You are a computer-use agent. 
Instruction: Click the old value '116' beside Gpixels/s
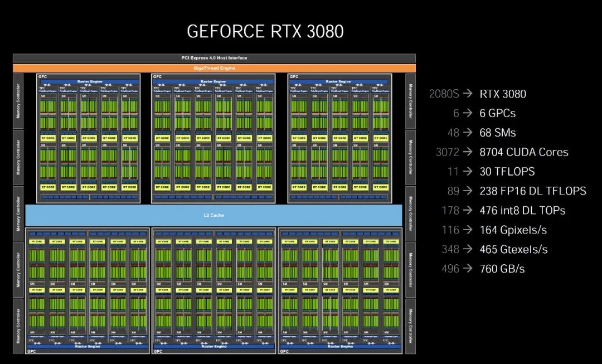[450, 230]
